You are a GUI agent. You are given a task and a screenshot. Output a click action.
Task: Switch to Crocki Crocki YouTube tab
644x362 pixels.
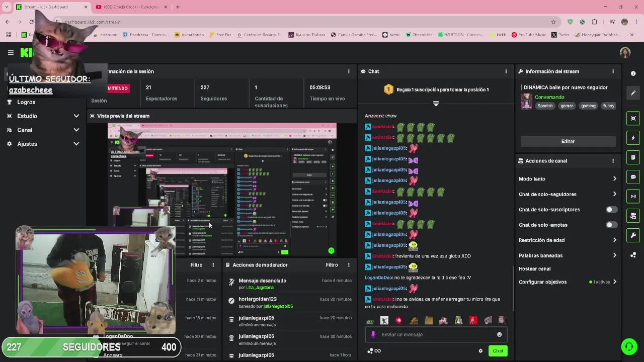(x=131, y=7)
